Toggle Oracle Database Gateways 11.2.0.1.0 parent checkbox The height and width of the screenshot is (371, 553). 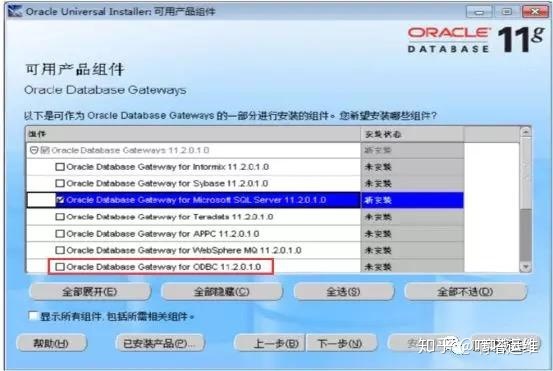(45, 150)
